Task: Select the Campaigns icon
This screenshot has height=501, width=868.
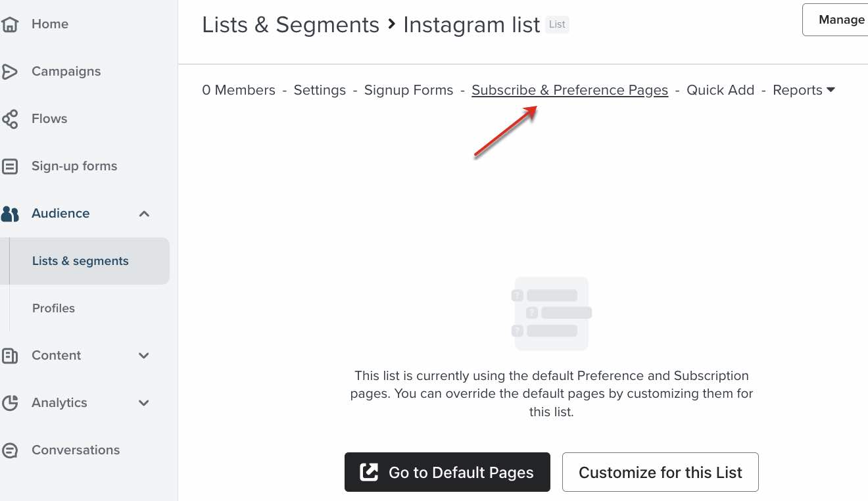Action: point(11,71)
